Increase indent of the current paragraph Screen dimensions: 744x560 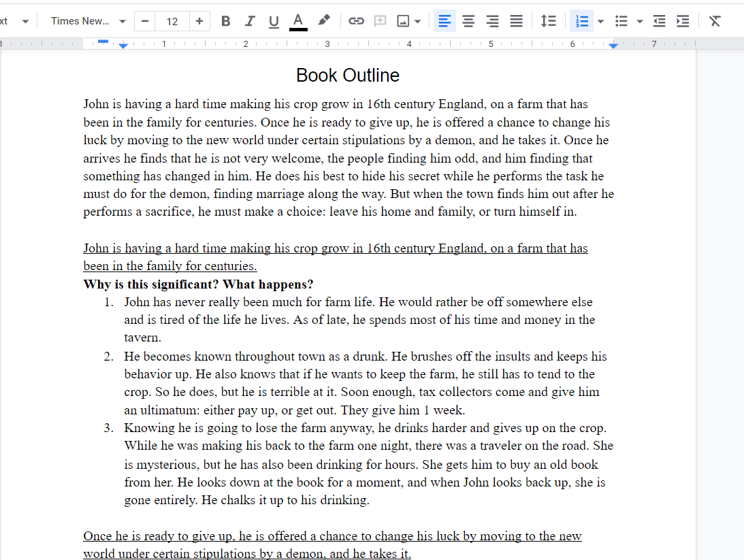pyautogui.click(x=683, y=21)
